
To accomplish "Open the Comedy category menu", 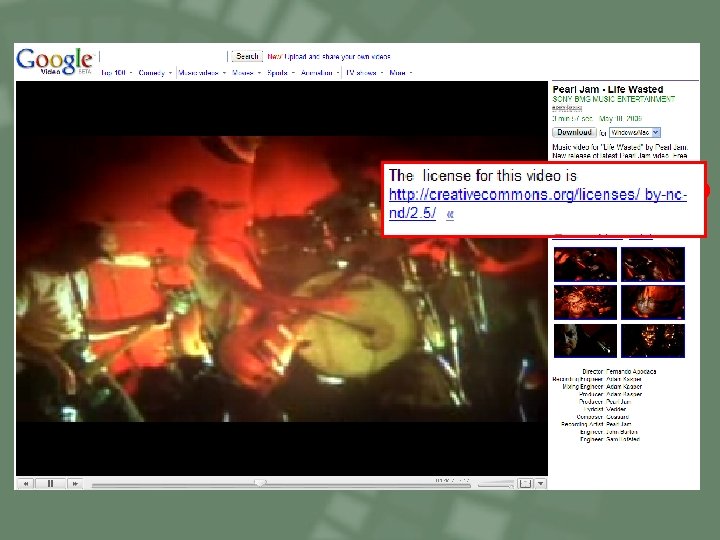I will 155,73.
